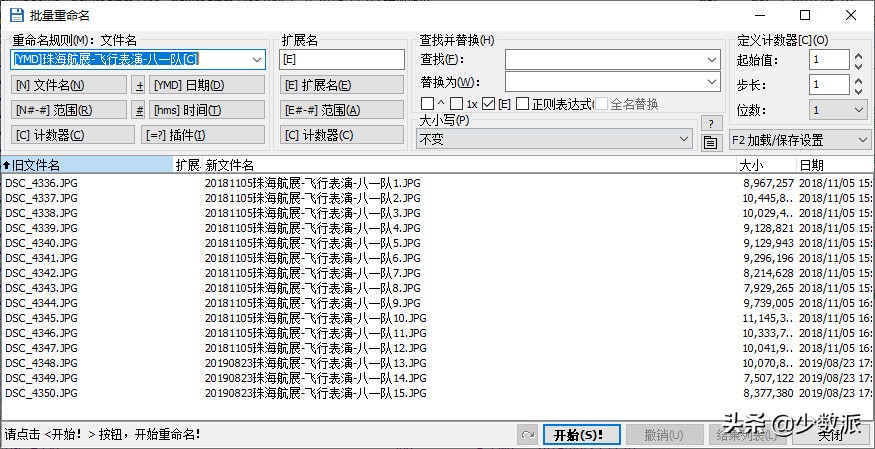This screenshot has width=875, height=449.
Task: Open help with the ? button
Action: [711, 124]
